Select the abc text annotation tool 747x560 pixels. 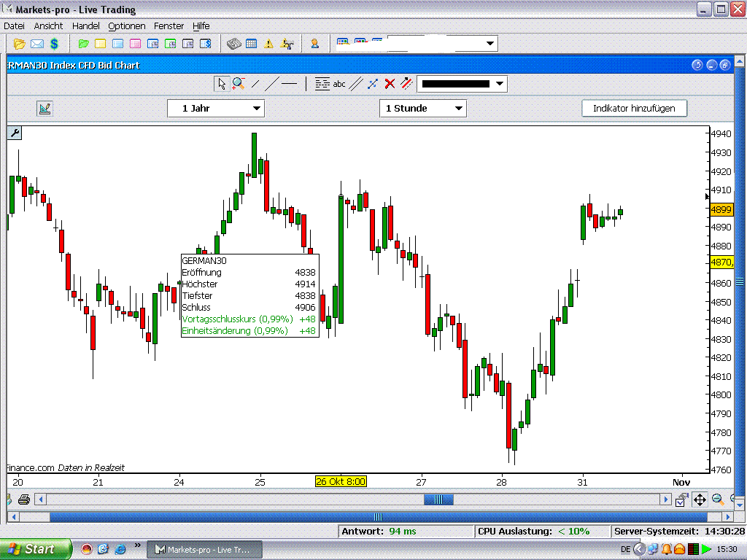pos(339,85)
